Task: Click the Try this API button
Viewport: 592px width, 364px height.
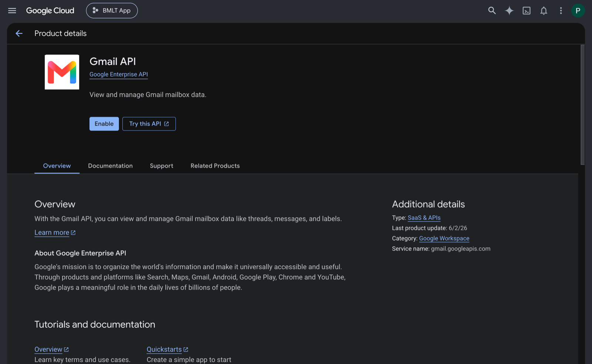Action: click(149, 124)
